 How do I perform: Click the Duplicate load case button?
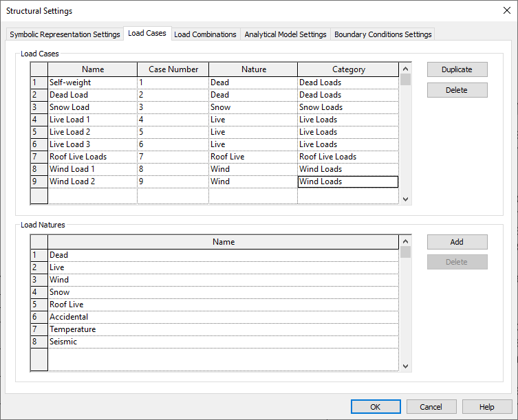tap(457, 69)
